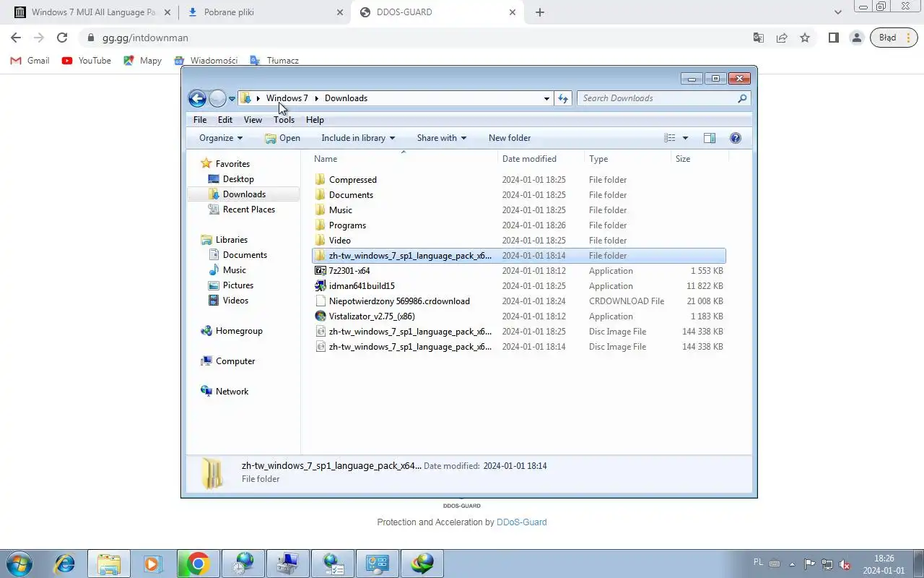This screenshot has width=924, height=578.
Task: Open Windows Start orb button
Action: [x=18, y=563]
